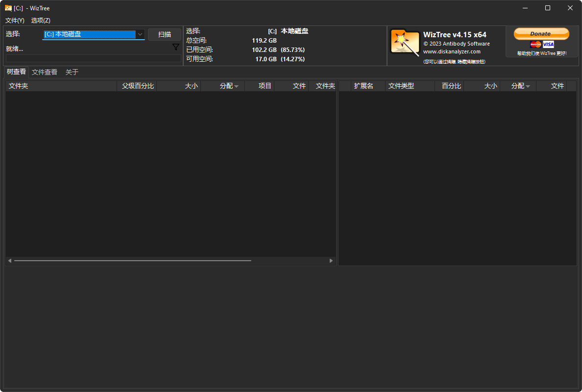Click the right scroll arrow of the folder panel
Image resolution: width=582 pixels, height=392 pixels.
tap(331, 261)
